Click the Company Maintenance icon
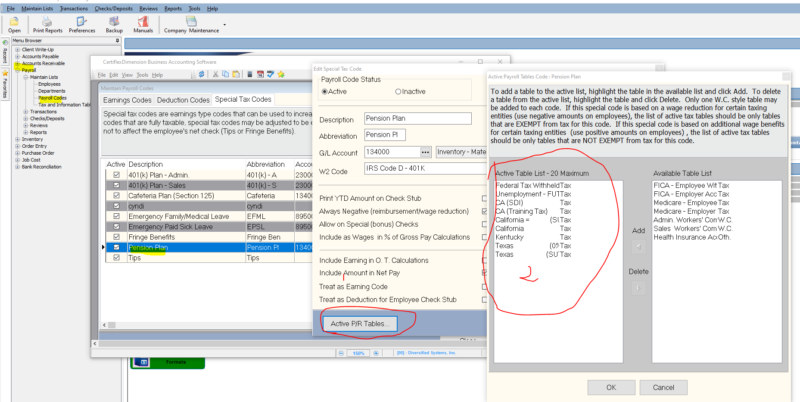Screen dimensions: 800x402 [x=190, y=25]
